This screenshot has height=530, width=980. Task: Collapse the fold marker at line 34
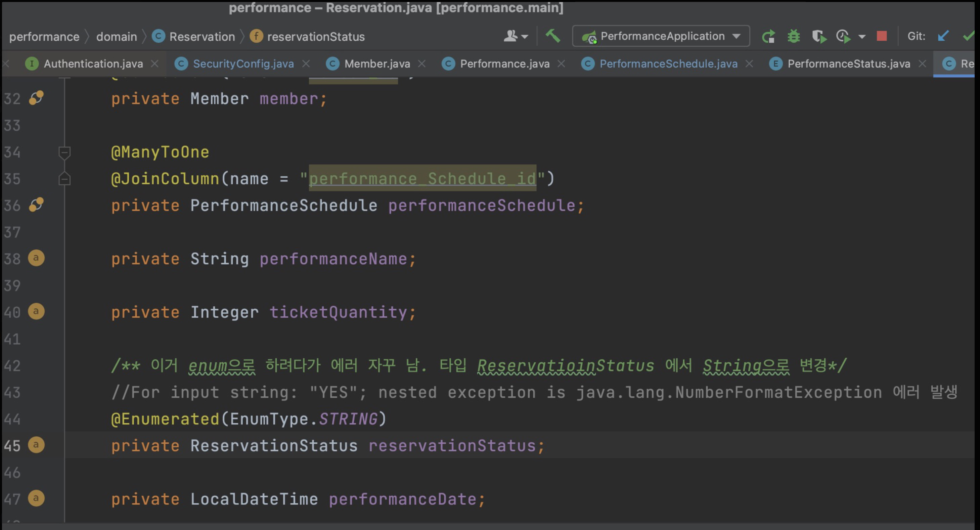(64, 152)
